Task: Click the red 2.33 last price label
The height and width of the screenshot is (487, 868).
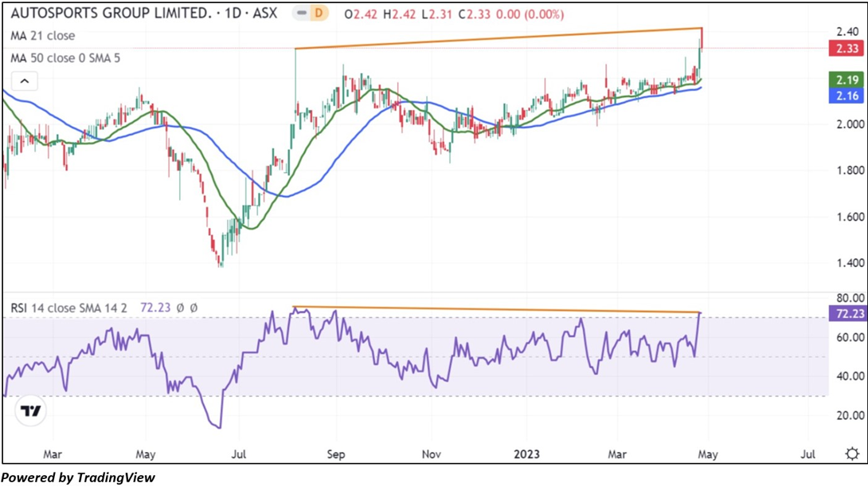Action: [846, 48]
